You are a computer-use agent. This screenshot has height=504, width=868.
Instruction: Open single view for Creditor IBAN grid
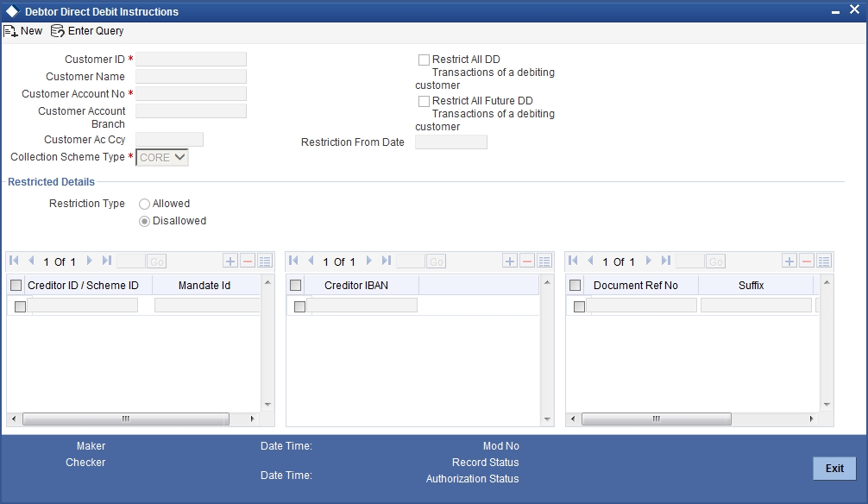(544, 261)
